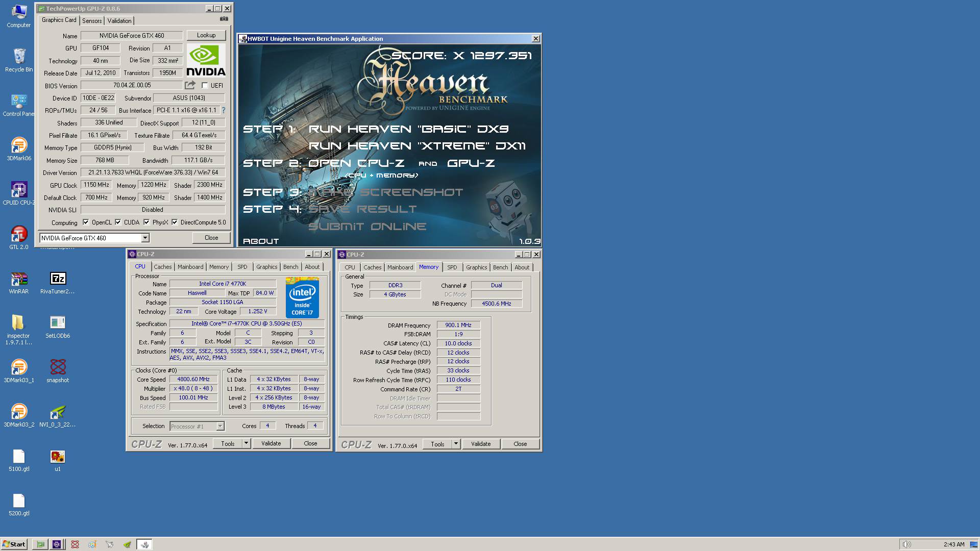Launch the 3DMark06 desktop shortcut
Image resolution: width=980 pixels, height=551 pixels.
click(x=19, y=149)
